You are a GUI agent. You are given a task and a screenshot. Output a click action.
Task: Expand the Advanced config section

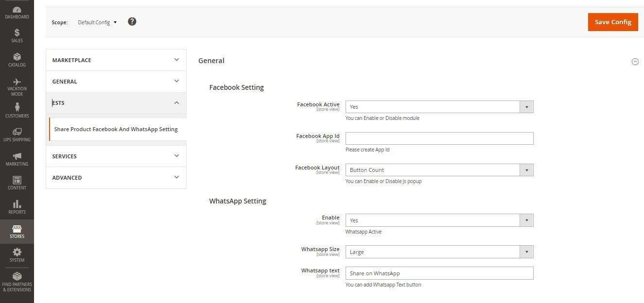(x=116, y=178)
